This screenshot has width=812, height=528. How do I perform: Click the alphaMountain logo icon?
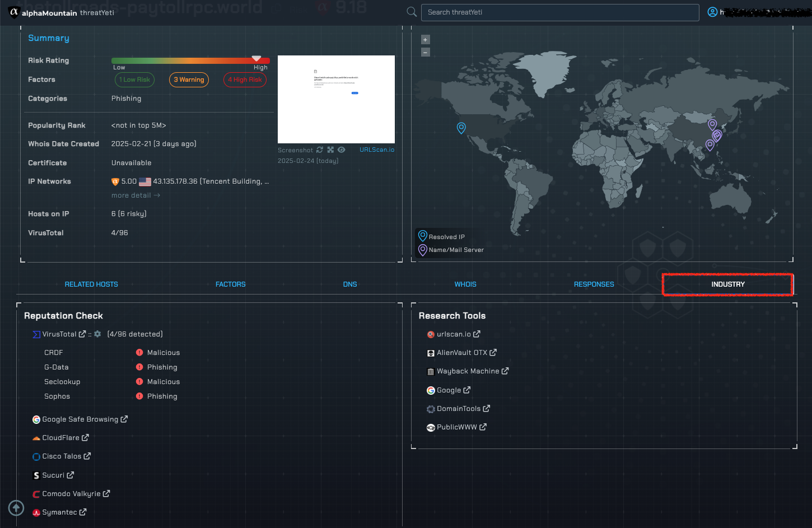pyautogui.click(x=14, y=12)
